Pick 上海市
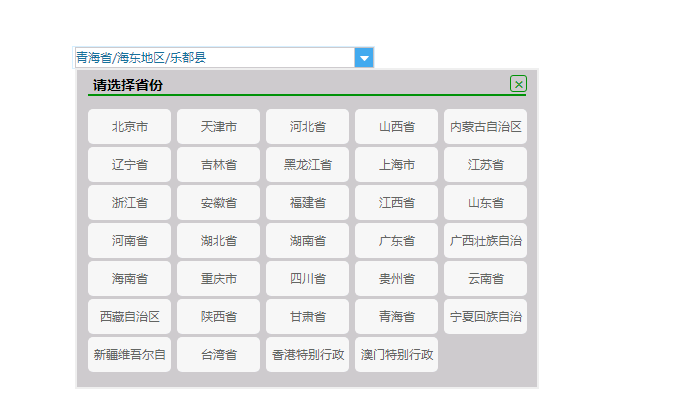Viewport: 689px width, 416px height. (x=396, y=165)
